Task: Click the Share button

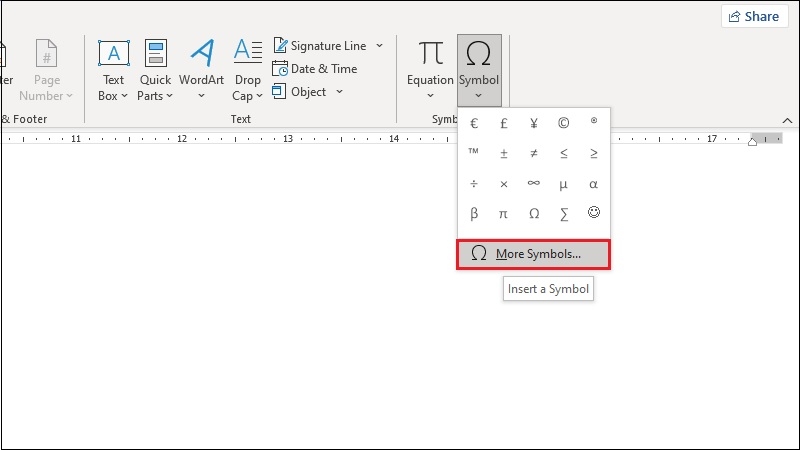Action: (x=755, y=16)
